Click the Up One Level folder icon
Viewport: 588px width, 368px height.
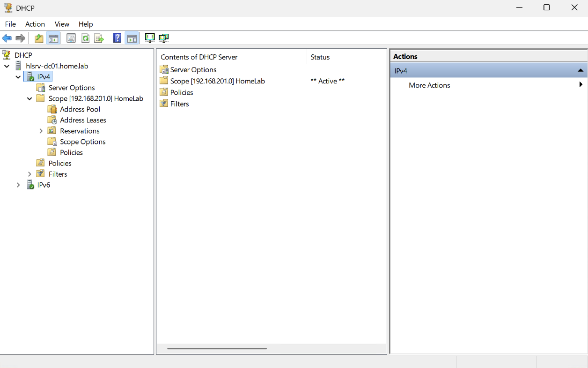(39, 38)
